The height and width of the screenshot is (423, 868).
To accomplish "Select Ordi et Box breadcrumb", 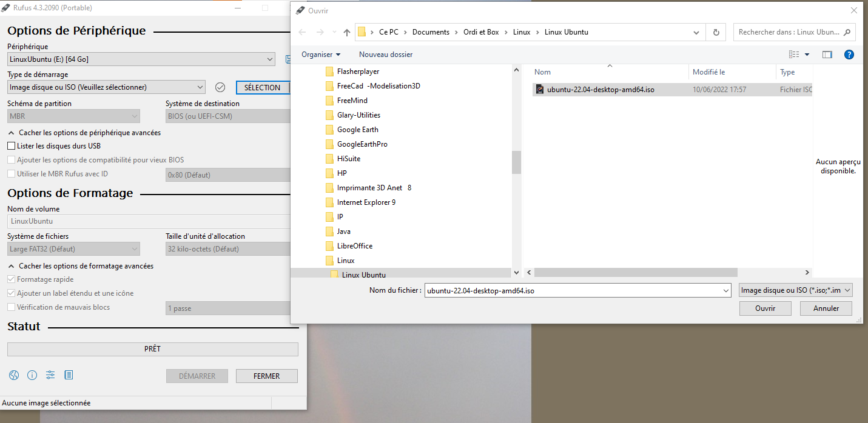I will 480,32.
